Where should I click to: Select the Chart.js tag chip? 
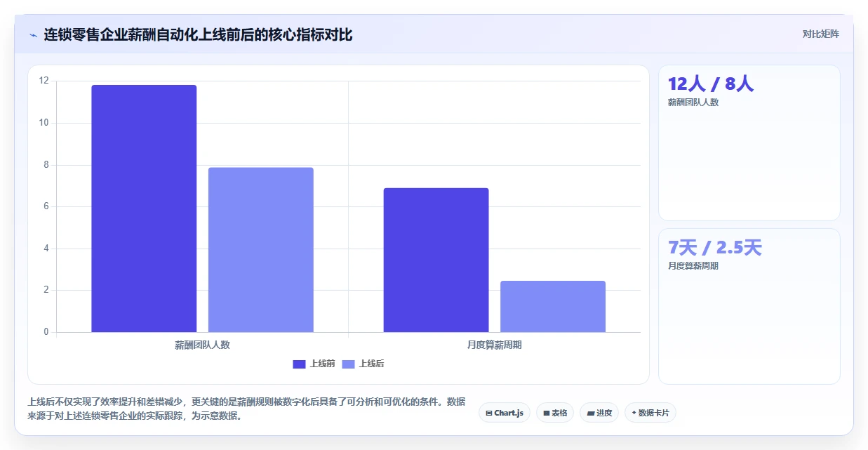[x=505, y=413]
